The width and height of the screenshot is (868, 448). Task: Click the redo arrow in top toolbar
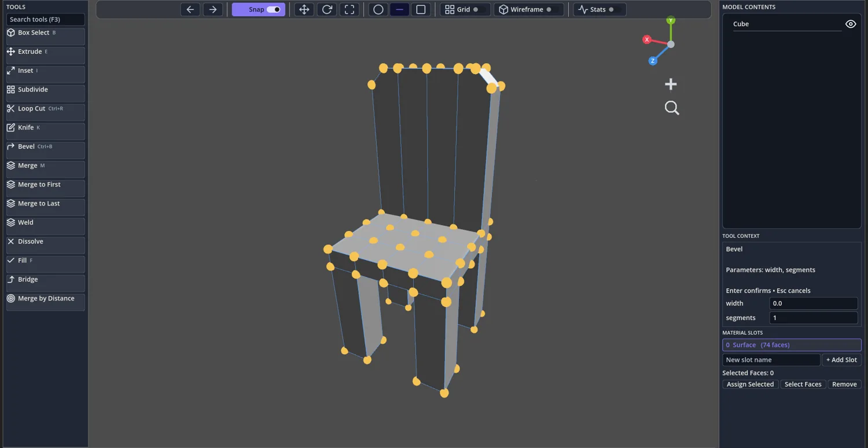pos(213,9)
